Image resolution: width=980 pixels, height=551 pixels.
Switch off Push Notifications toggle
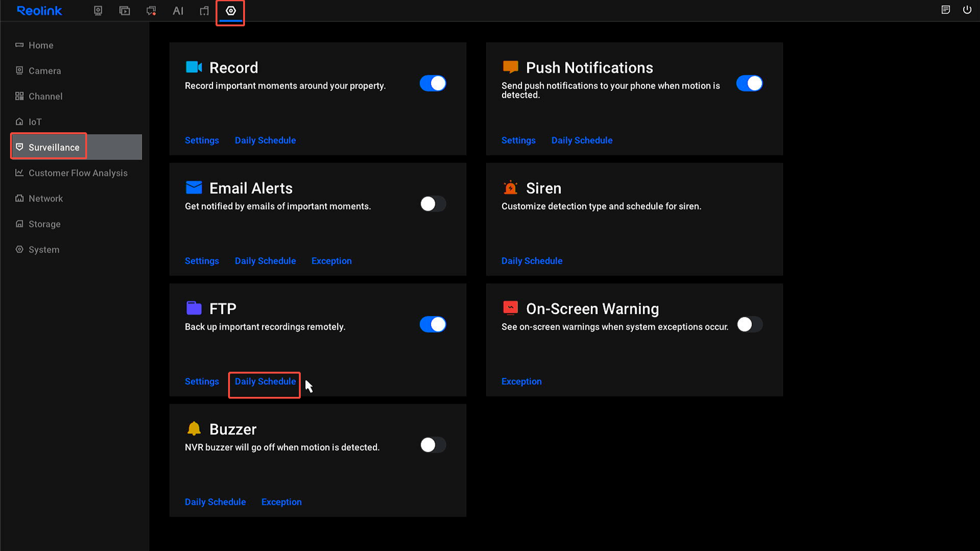click(749, 83)
